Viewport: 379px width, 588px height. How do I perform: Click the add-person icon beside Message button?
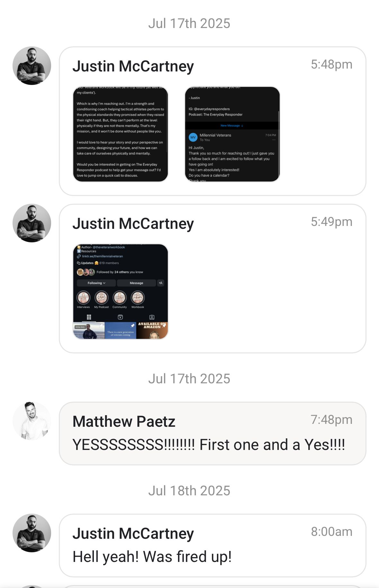pos(161,283)
